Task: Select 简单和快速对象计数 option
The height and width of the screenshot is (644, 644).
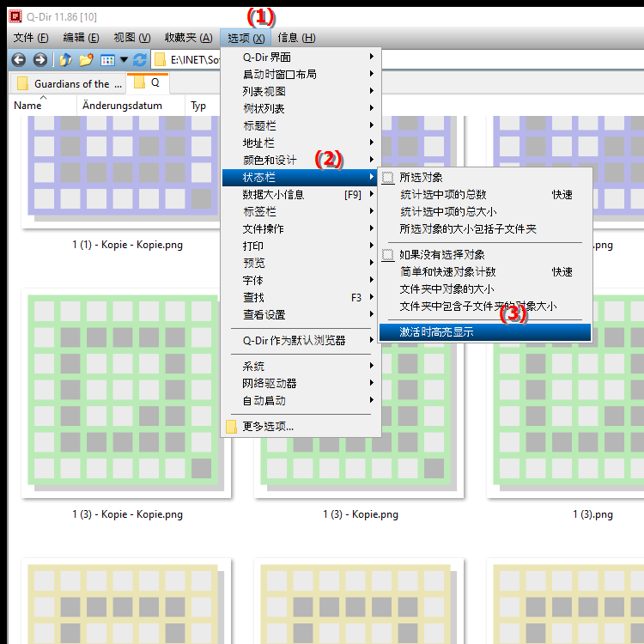Action: pos(485,272)
